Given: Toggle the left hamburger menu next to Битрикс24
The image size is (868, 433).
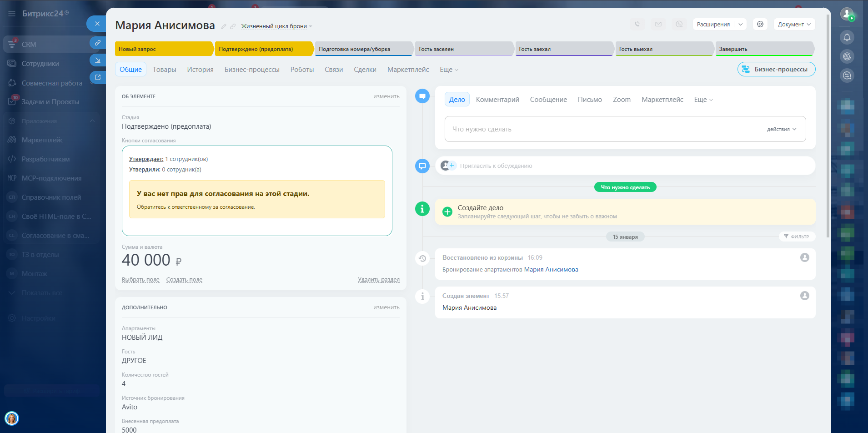Looking at the screenshot, I should pos(12,14).
